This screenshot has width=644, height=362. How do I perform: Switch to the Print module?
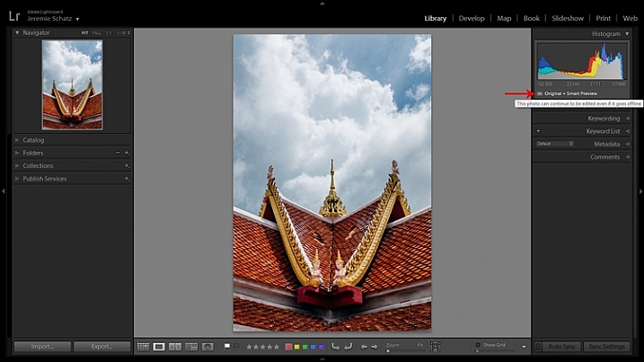(x=604, y=18)
